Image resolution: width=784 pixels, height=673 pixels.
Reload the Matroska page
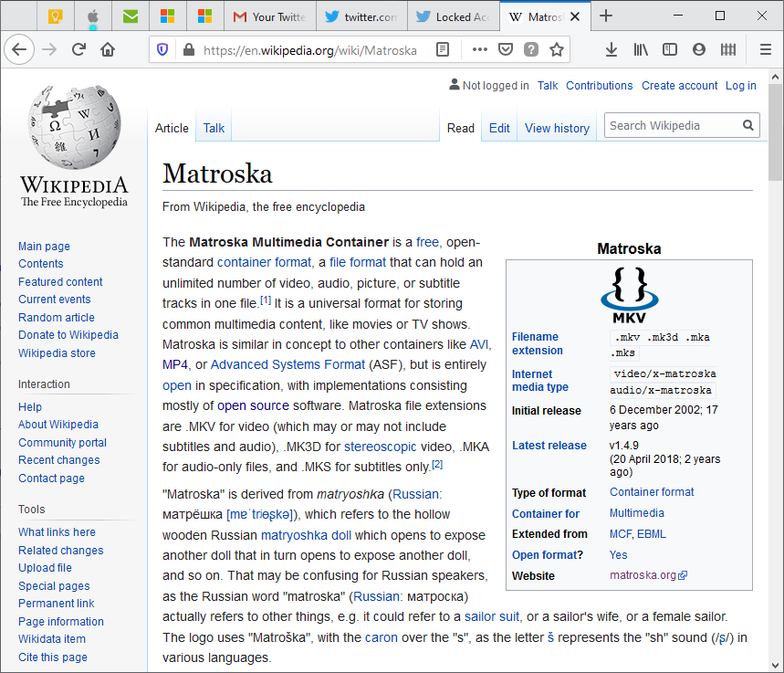pyautogui.click(x=78, y=49)
